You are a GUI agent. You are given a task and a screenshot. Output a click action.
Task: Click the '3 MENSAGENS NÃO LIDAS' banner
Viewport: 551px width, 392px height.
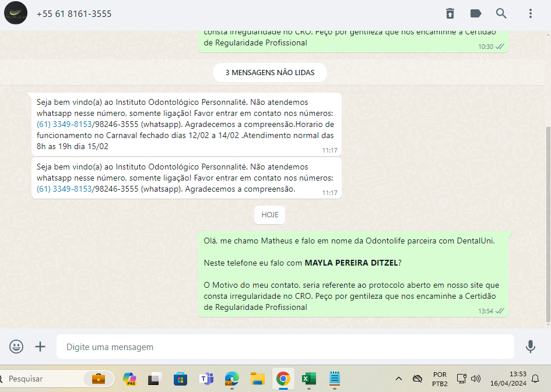[269, 73]
